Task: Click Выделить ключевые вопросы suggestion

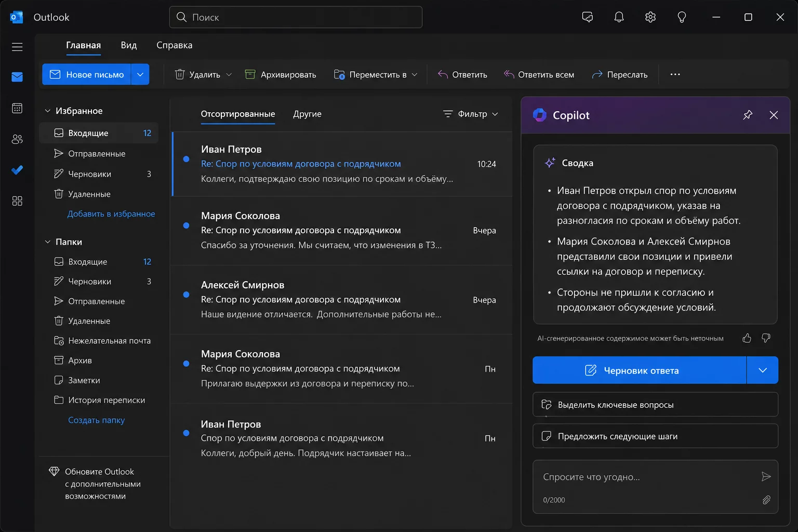Action: pos(655,404)
